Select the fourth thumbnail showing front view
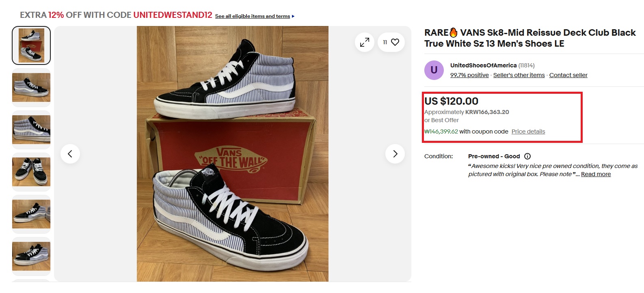The image size is (644, 293). pyautogui.click(x=31, y=172)
